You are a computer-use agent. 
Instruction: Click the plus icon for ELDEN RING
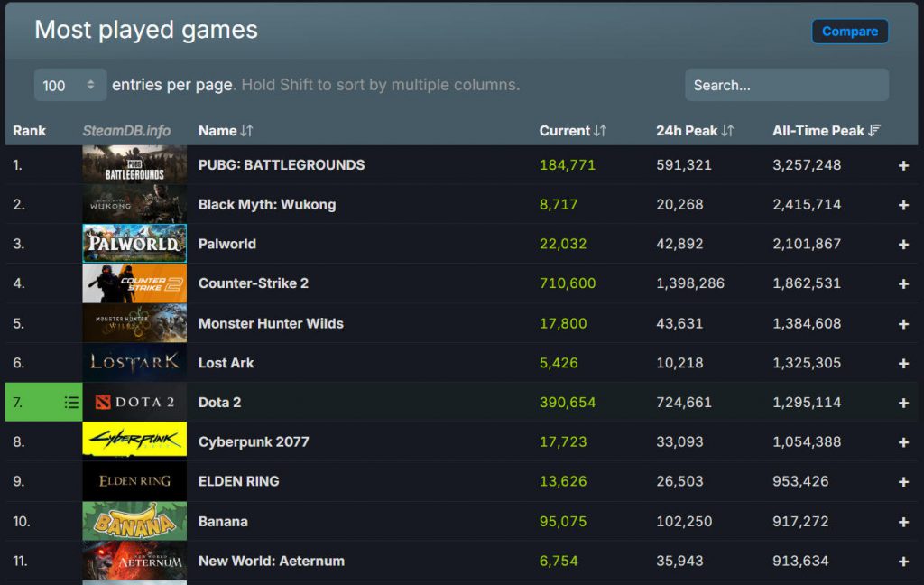(903, 482)
